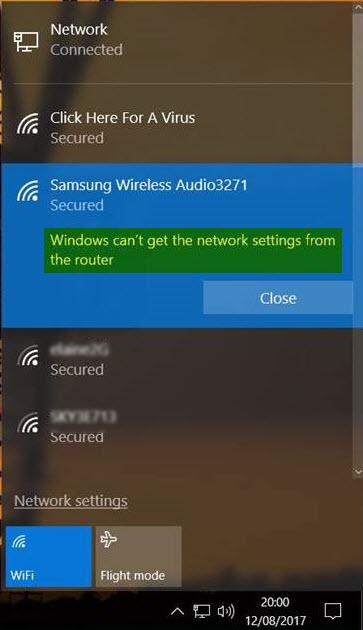The height and width of the screenshot is (630, 363).
Task: Click the Samsung Wireless Audio3271 signal icon
Action: pos(28,190)
